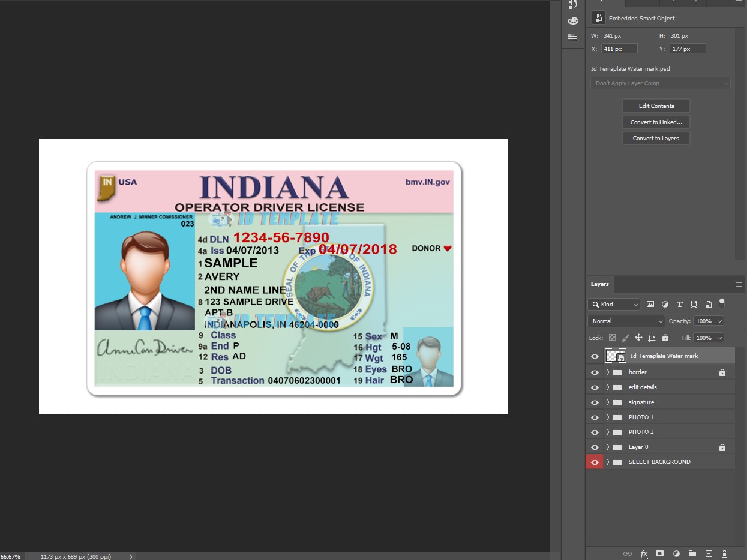Click the Convert to Linked button
The width and height of the screenshot is (747, 560).
(656, 122)
